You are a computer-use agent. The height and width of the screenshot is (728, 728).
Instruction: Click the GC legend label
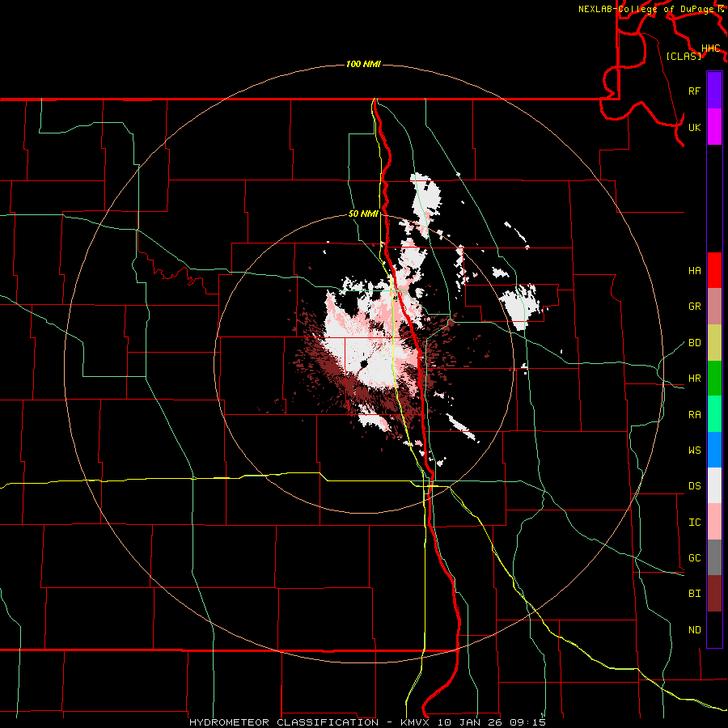(x=694, y=558)
